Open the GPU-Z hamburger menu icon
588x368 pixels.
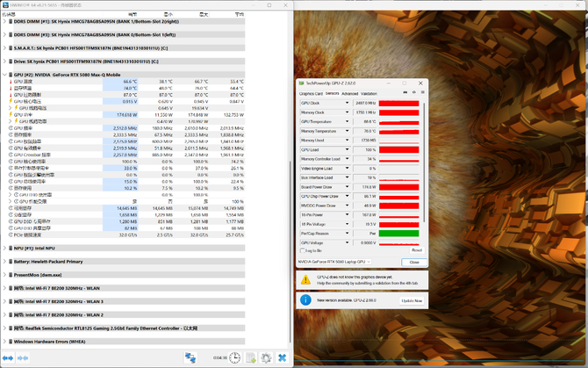(x=422, y=92)
